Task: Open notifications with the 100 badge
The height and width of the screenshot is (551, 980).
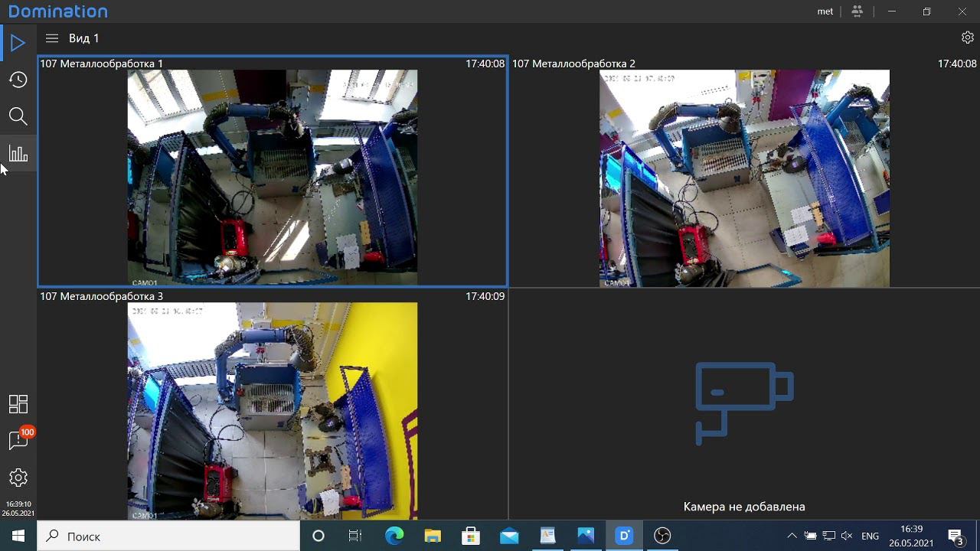Action: tap(18, 440)
